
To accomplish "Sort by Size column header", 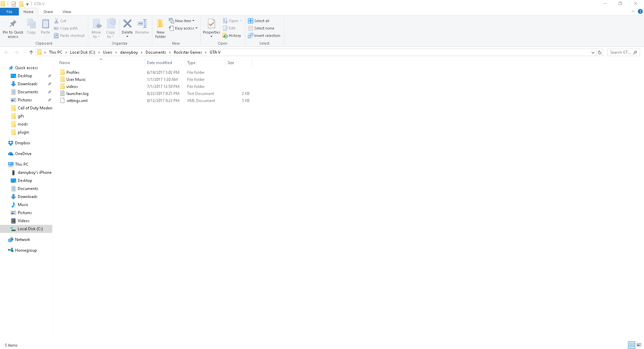I will [x=238, y=63].
